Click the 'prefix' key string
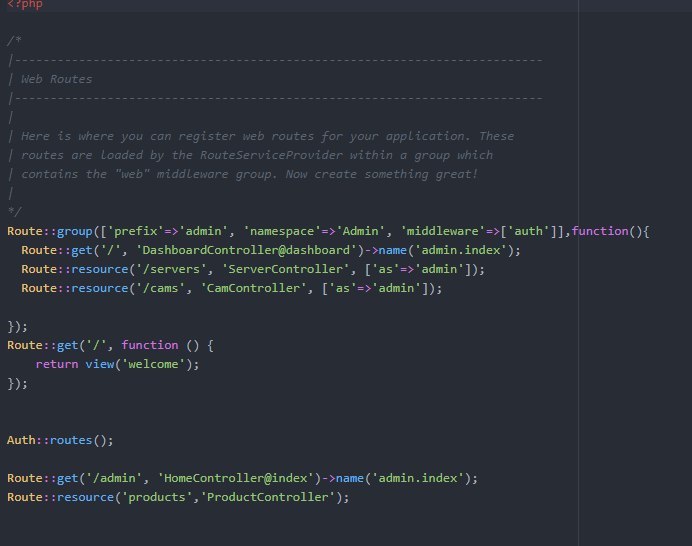This screenshot has width=692, height=546. click(135, 231)
